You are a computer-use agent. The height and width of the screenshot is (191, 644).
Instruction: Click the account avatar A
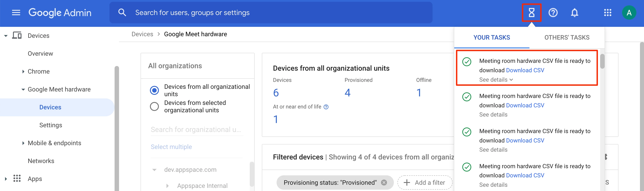(629, 13)
